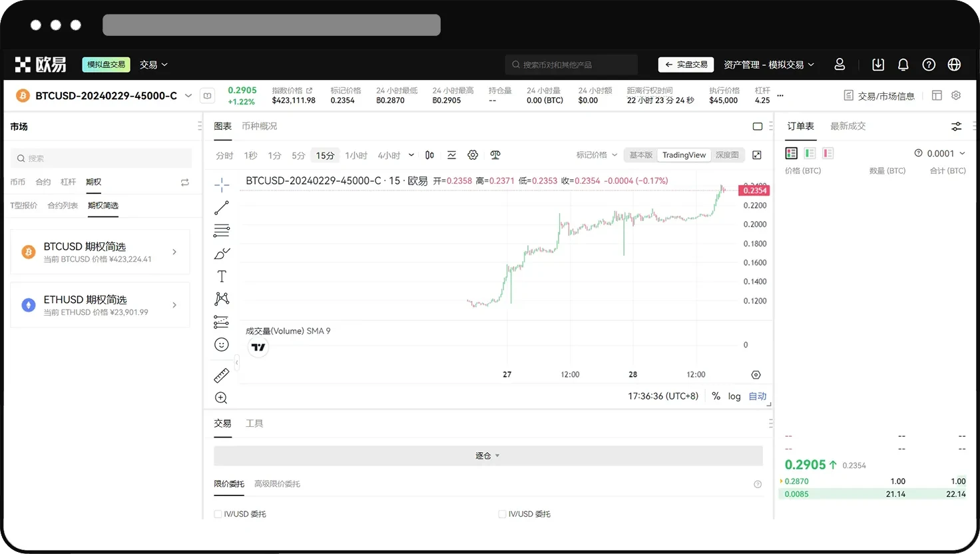Select the text annotation tool
980x554 pixels.
click(x=222, y=276)
